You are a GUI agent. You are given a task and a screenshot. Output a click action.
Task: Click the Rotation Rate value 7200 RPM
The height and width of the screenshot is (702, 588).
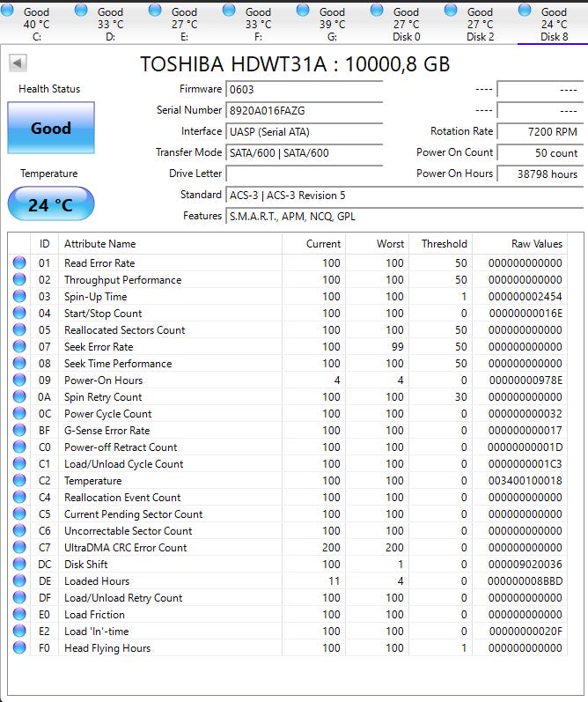(540, 131)
